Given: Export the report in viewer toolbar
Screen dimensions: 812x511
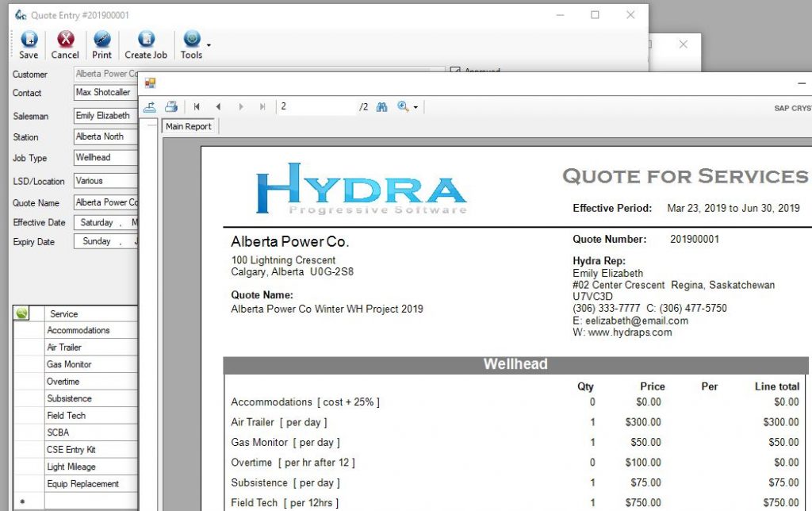Looking at the screenshot, I should (150, 107).
